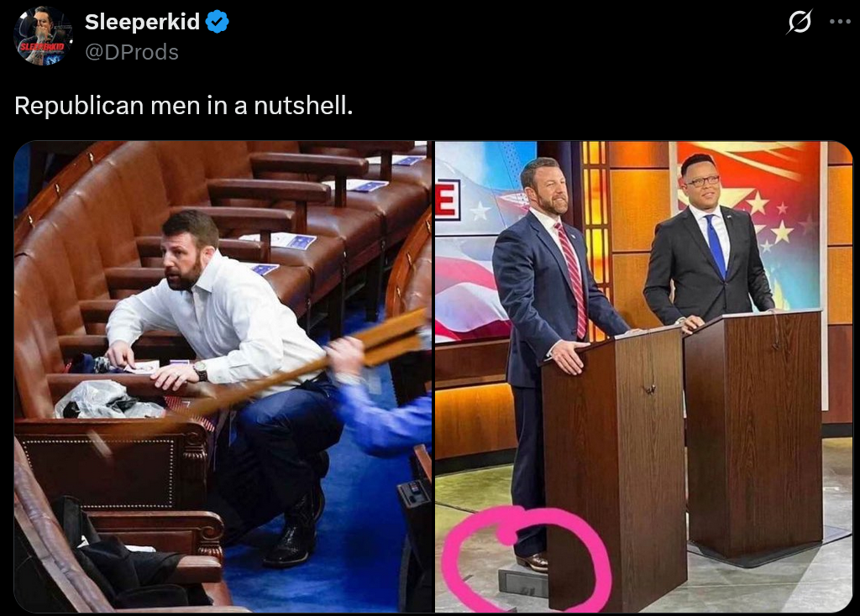Screen dimensions: 860x616
Task: Click the "Republican men in a nutshell." text
Action: click(183, 105)
